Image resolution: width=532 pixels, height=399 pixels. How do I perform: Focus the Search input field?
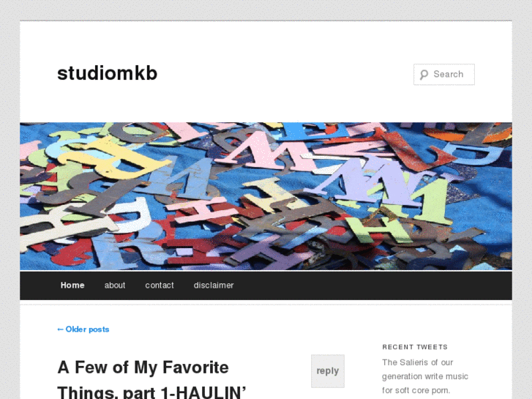click(443, 75)
